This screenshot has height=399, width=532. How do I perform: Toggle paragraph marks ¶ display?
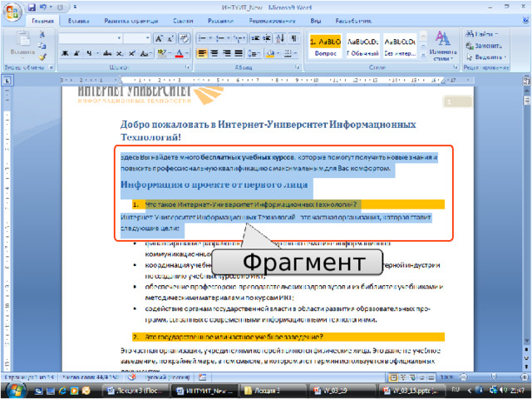tap(294, 38)
